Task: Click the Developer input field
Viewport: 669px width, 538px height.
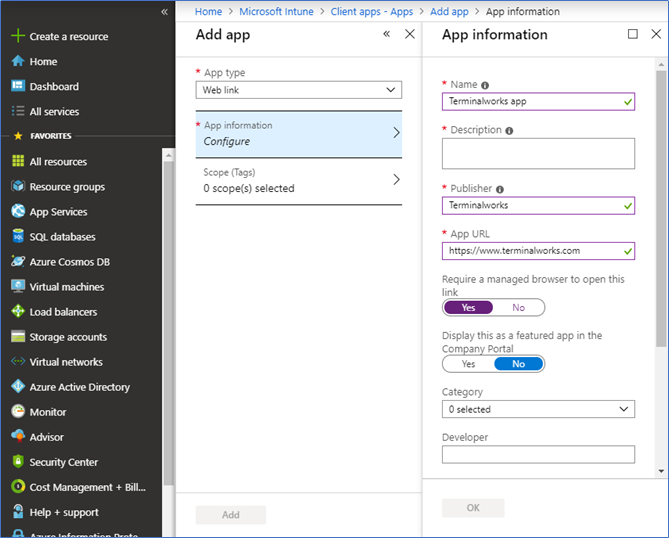Action: tap(538, 454)
